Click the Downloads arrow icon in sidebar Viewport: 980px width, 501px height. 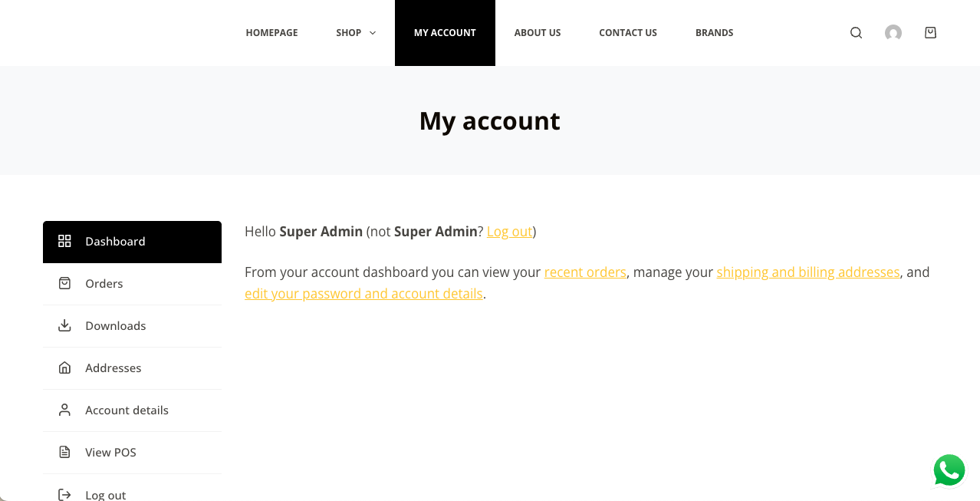point(65,326)
